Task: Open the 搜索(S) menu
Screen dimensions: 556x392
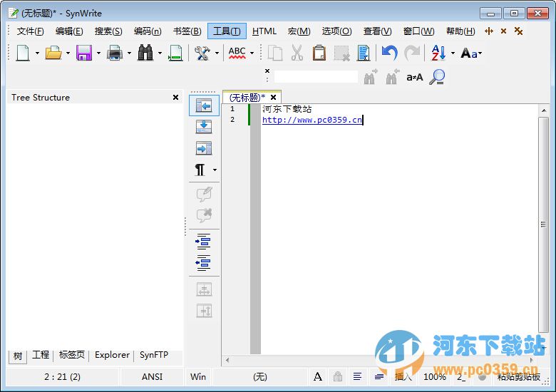Action: click(x=108, y=31)
